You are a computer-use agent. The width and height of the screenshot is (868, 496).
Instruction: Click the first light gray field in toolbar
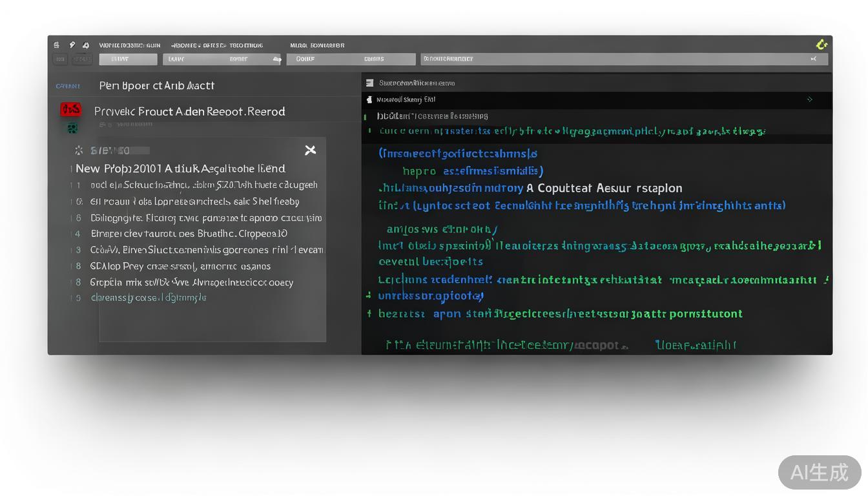point(128,59)
